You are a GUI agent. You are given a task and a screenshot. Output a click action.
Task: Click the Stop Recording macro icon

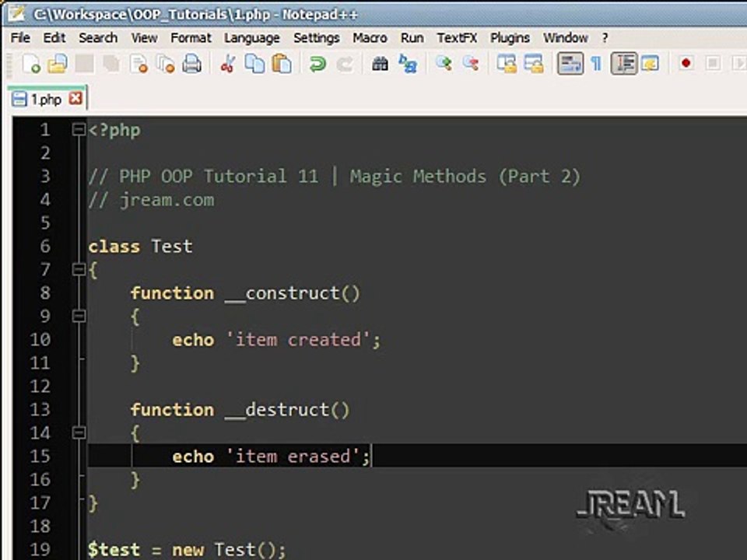point(713,63)
